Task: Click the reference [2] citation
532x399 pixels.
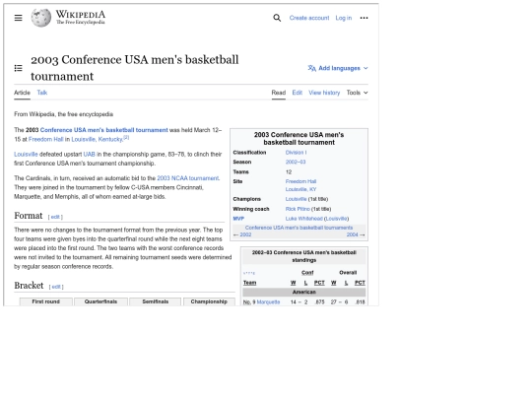Action: pos(126,137)
